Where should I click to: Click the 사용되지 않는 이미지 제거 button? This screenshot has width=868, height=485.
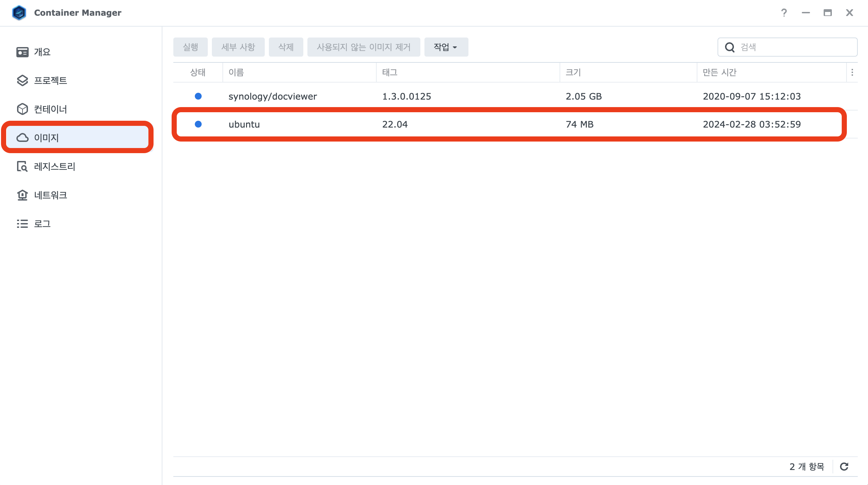(363, 47)
